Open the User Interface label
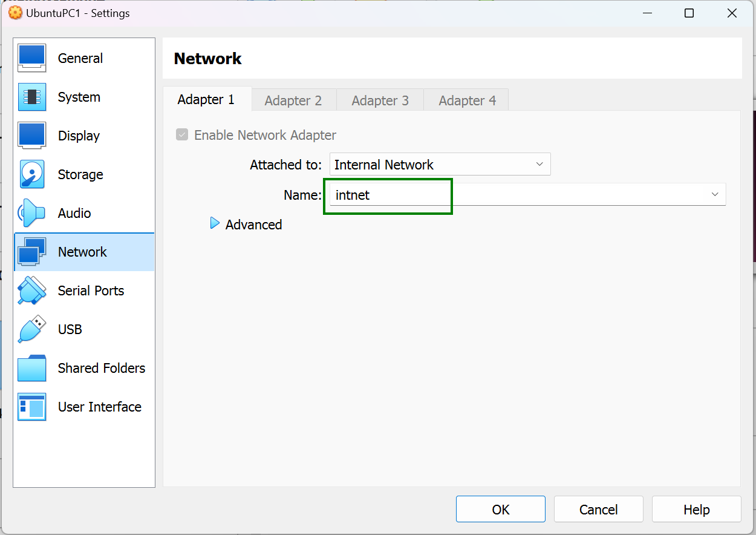Image resolution: width=756 pixels, height=535 pixels. coord(100,407)
